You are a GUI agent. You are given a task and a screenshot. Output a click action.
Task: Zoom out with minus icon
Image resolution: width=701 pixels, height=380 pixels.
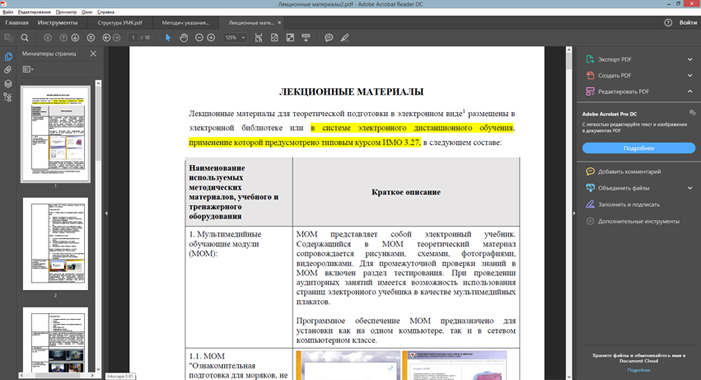199,38
